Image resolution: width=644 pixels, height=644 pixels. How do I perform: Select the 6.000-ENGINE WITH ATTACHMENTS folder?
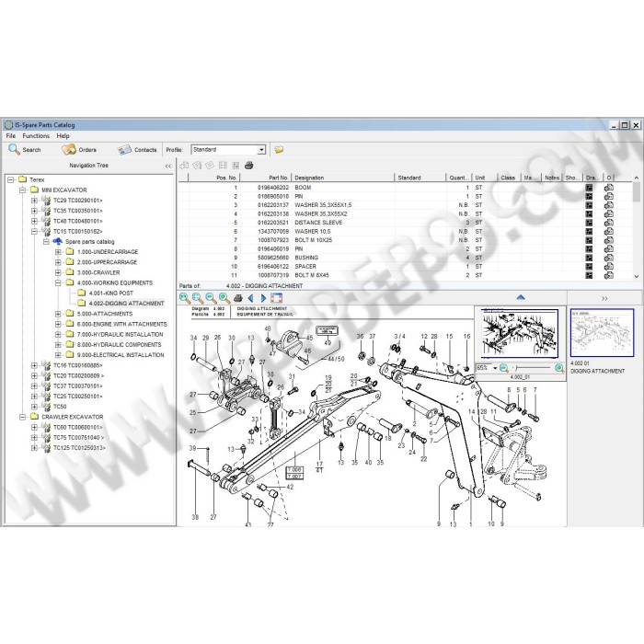coord(122,324)
